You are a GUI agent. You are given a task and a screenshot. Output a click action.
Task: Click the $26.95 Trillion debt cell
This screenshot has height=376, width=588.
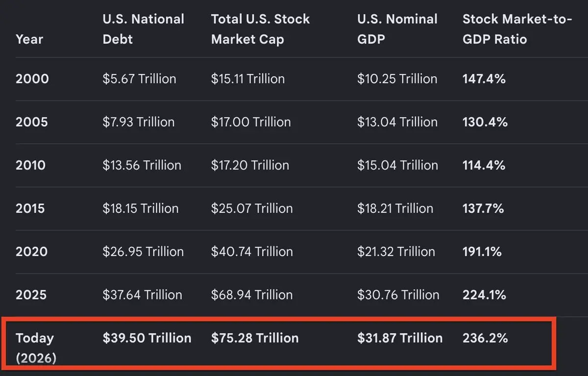pyautogui.click(x=143, y=252)
